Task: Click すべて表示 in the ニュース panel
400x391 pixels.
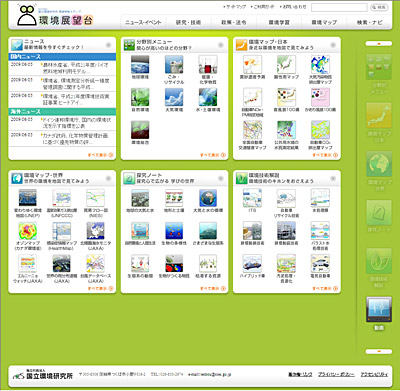Action: tap(100, 155)
